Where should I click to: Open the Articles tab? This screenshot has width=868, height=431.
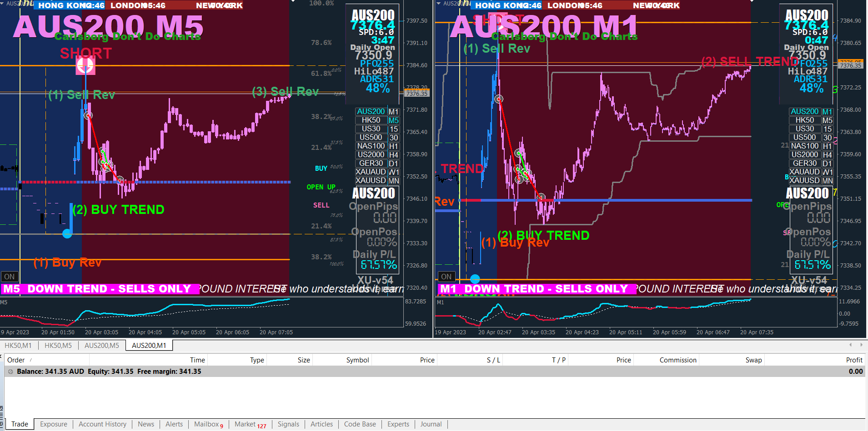[322, 424]
